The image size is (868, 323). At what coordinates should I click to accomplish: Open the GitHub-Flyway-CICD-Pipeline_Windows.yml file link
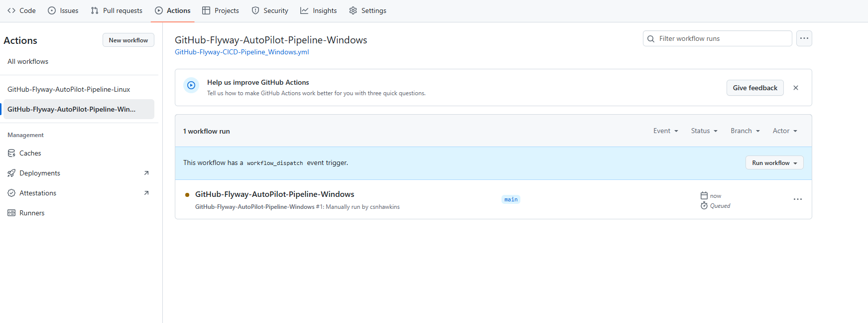(242, 52)
